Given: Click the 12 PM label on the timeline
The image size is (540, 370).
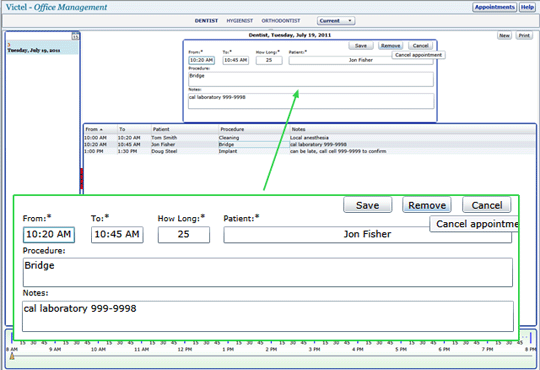Looking at the screenshot, I should (x=185, y=349).
